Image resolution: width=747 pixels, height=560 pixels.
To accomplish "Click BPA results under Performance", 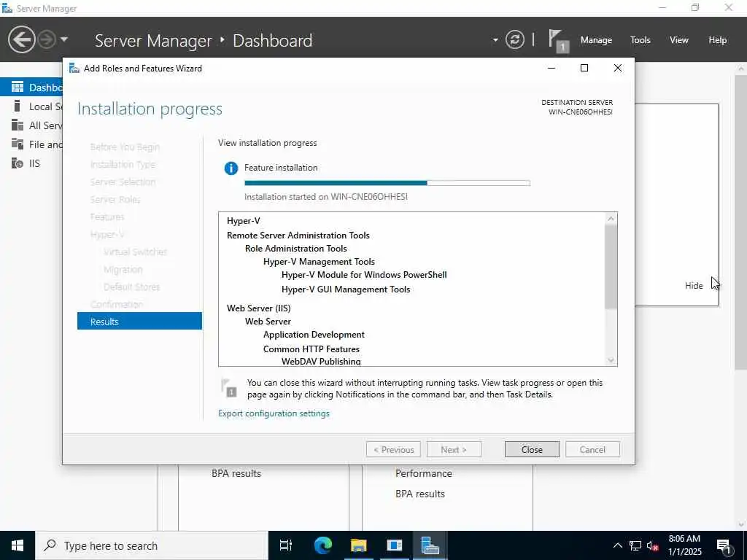I will pos(419,494).
